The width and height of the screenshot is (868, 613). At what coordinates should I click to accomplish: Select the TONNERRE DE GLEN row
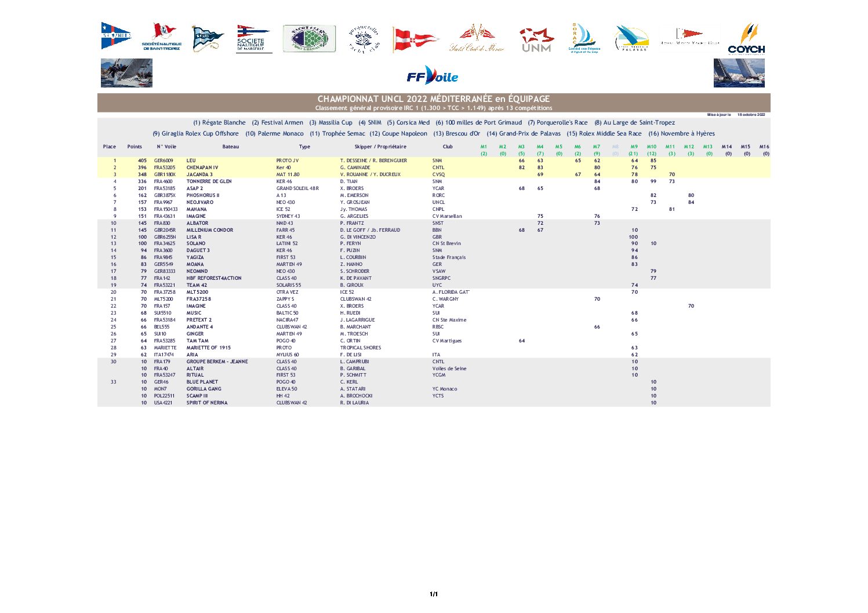click(434, 181)
